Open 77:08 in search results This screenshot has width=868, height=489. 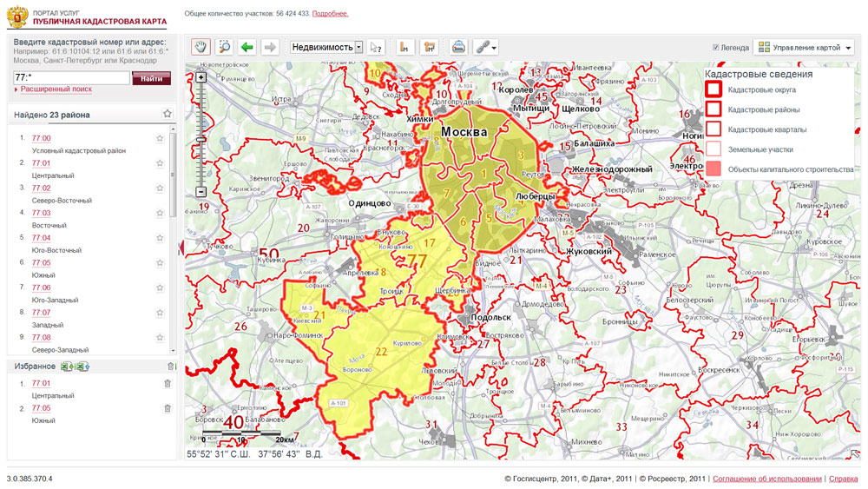pyautogui.click(x=41, y=338)
